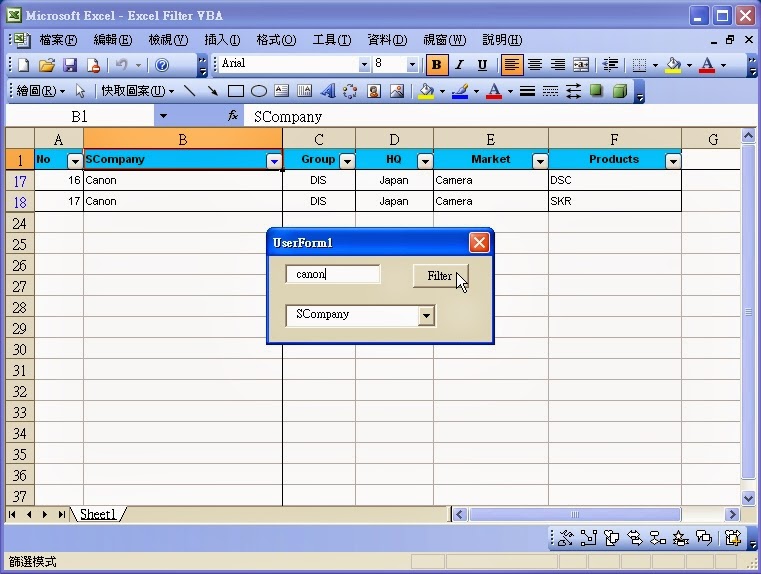Save the workbook with the floppy icon
This screenshot has height=574, width=761.
70,65
